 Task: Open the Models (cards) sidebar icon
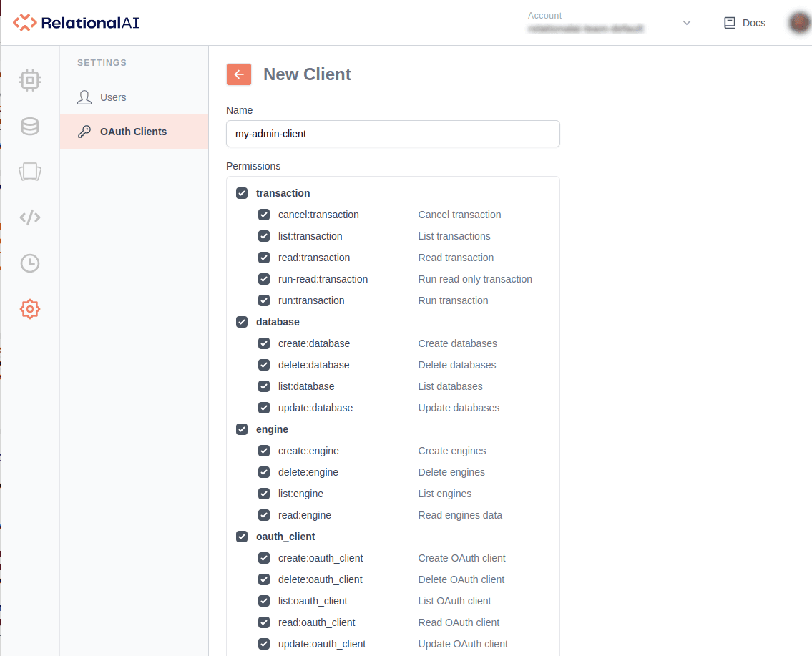pos(29,172)
